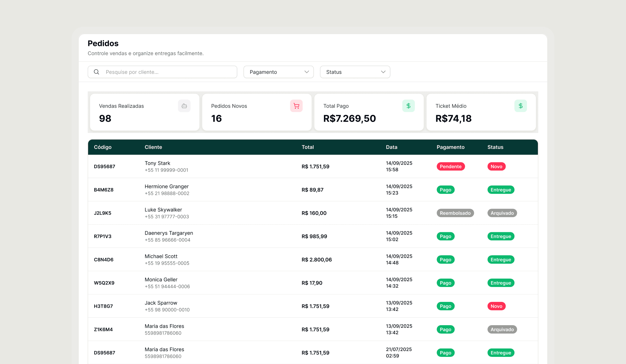Image resolution: width=626 pixels, height=364 pixels.
Task: Open Monica Geller's order W5Q2X9
Action: 104,283
